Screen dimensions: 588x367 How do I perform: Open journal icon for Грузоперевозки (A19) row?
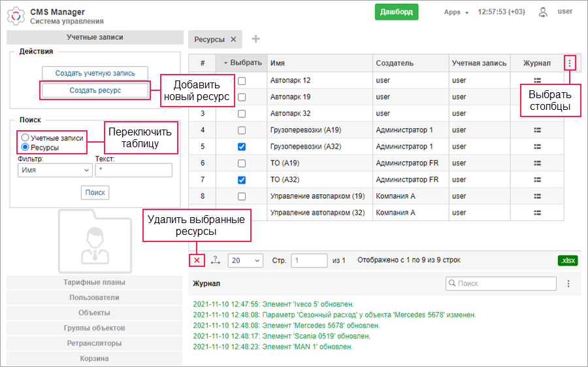(537, 130)
